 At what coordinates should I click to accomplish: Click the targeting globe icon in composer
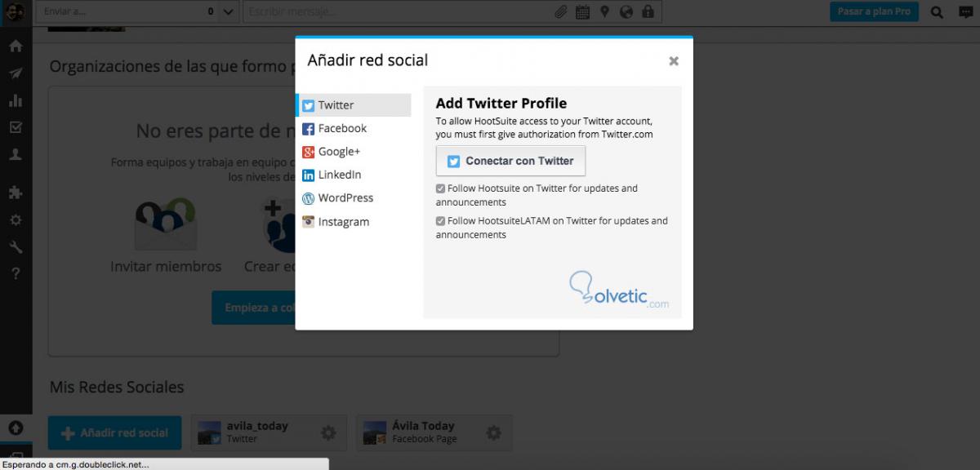626,12
